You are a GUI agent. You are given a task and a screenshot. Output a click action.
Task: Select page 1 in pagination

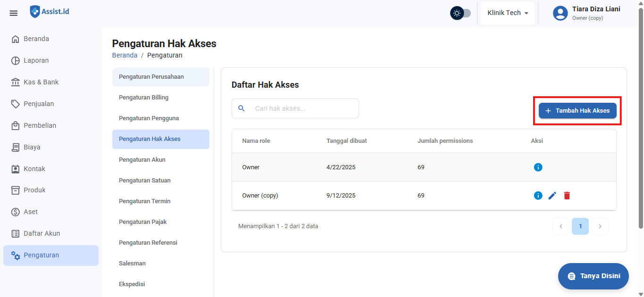580,226
